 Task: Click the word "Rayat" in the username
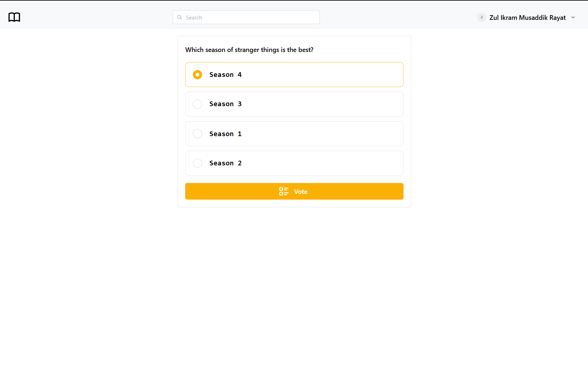(557, 18)
